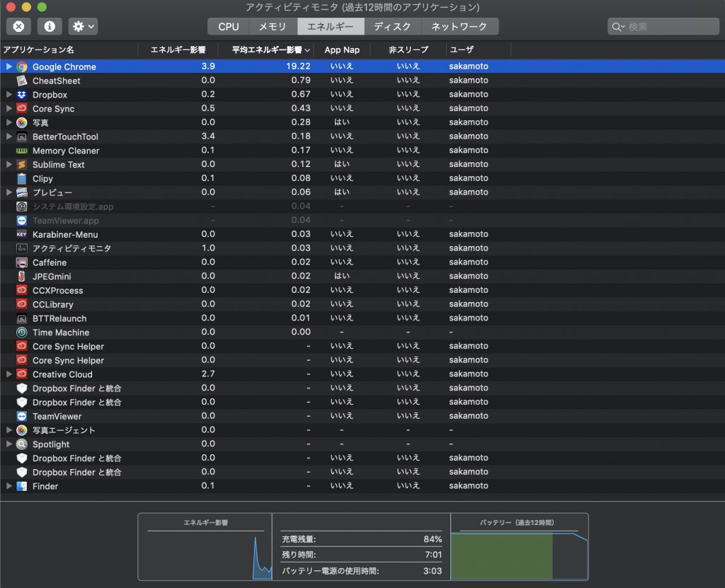Click the CCXProcess app icon
Image resolution: width=725 pixels, height=588 pixels.
click(22, 290)
